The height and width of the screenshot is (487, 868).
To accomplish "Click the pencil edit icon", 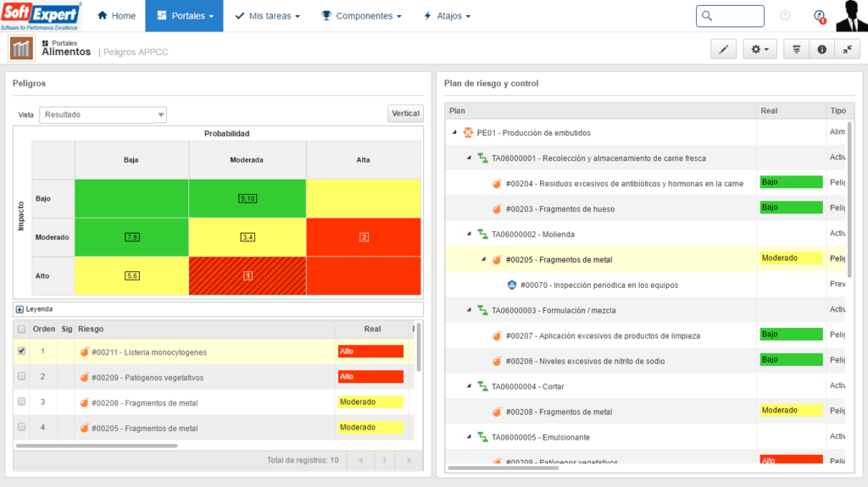I will (723, 50).
